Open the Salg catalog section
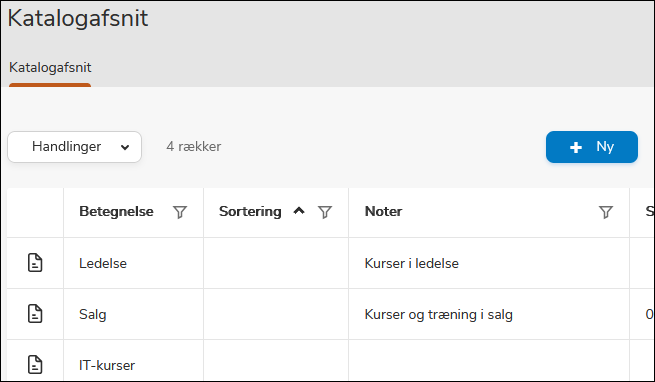The height and width of the screenshot is (382, 655). tap(92, 314)
